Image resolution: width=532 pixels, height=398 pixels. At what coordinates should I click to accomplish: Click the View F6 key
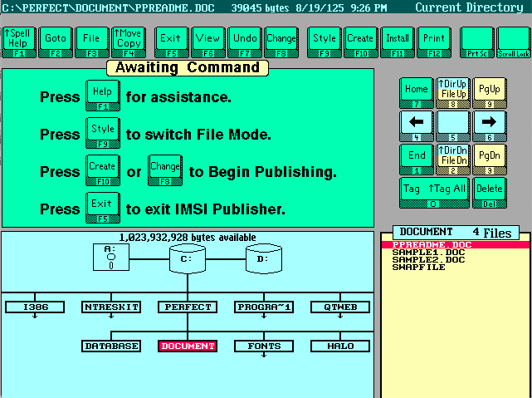click(x=207, y=42)
